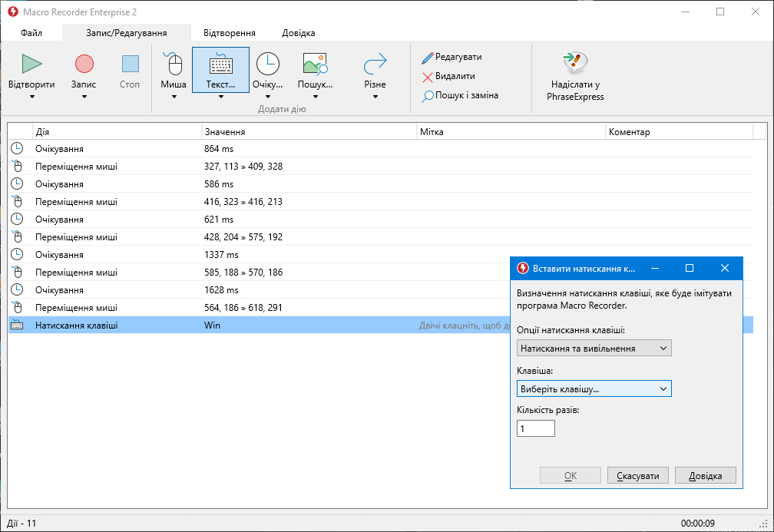Image resolution: width=774 pixels, height=532 pixels.
Task: Click the Стоп square icon
Action: [x=130, y=64]
